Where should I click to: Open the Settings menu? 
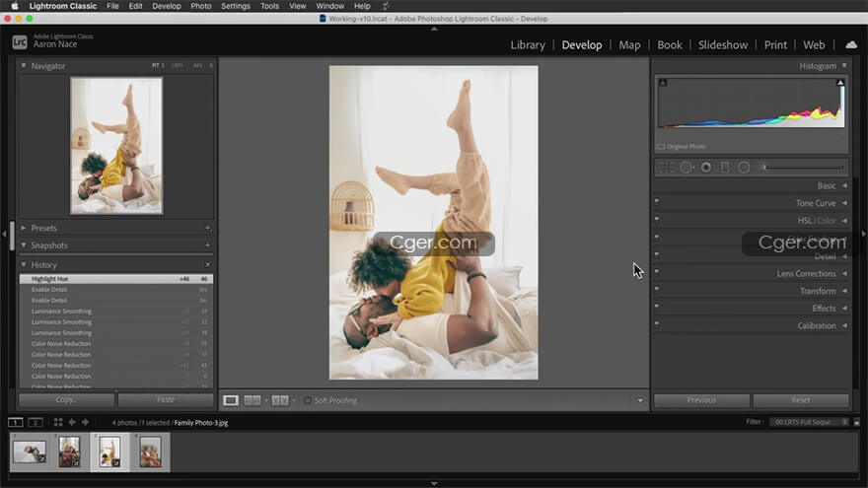point(236,6)
